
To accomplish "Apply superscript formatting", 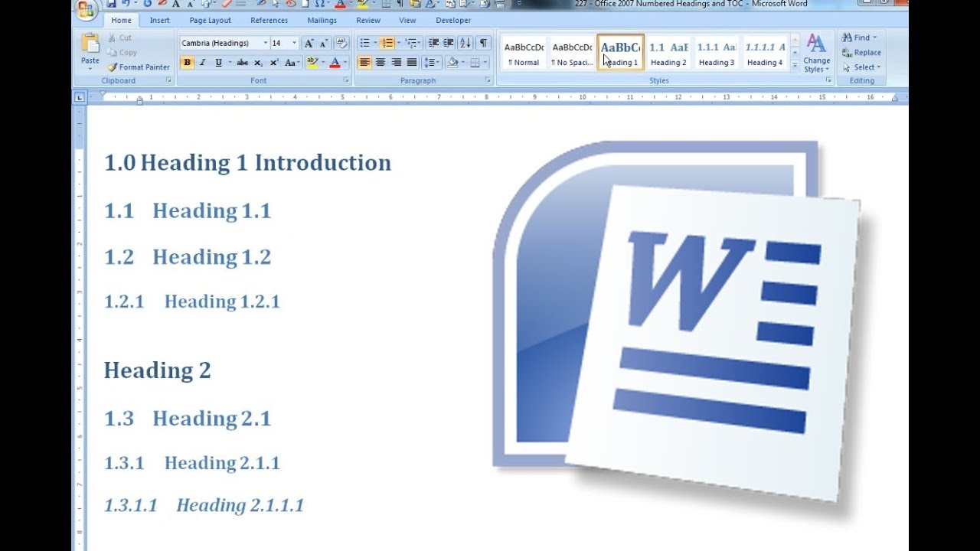I will tap(273, 63).
